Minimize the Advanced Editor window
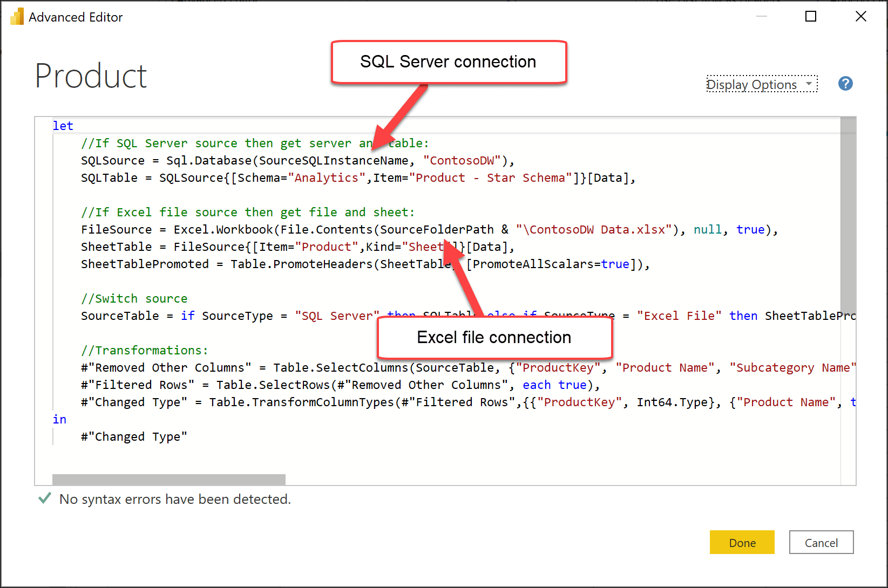 [762, 17]
